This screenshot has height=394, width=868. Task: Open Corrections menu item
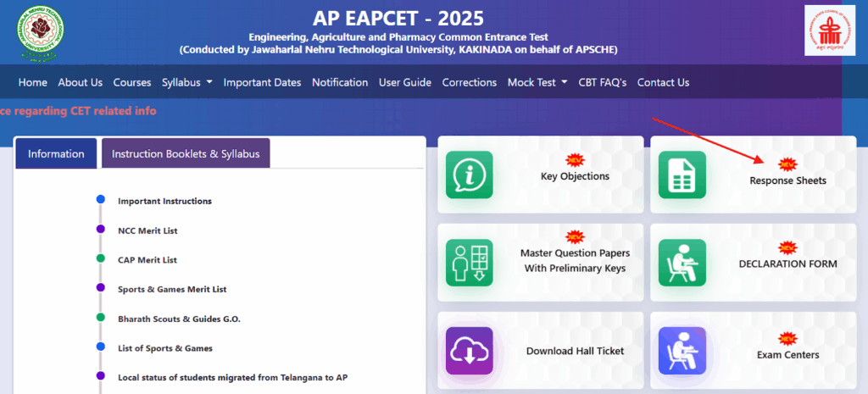[470, 82]
